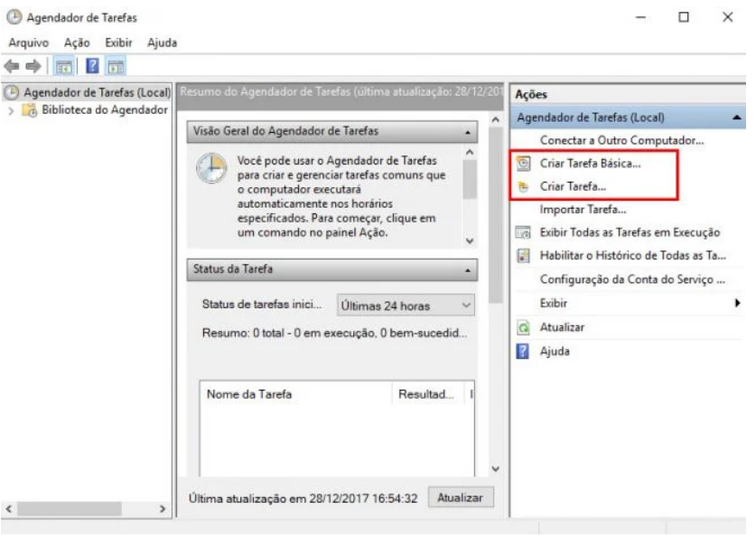Expand the Biblioteca do Agendador tree node

click(x=12, y=110)
